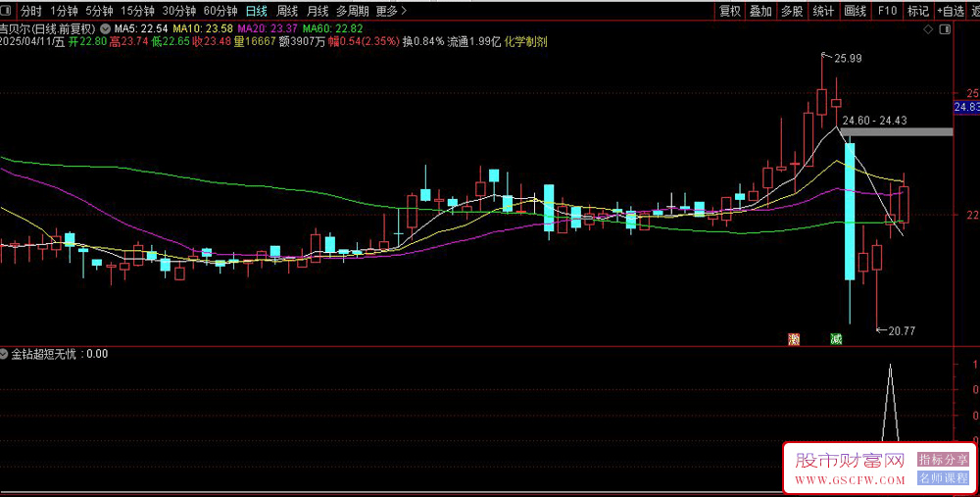The width and height of the screenshot is (980, 497).
Task: Click the 收23.48 close price
Action: (x=212, y=42)
